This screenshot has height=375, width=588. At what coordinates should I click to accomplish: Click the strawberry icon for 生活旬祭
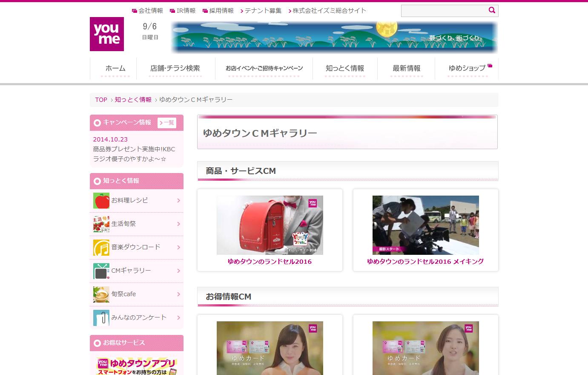[x=101, y=224]
